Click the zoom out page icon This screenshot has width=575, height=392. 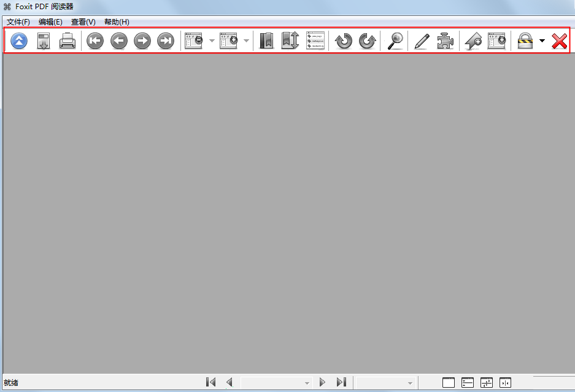click(194, 40)
